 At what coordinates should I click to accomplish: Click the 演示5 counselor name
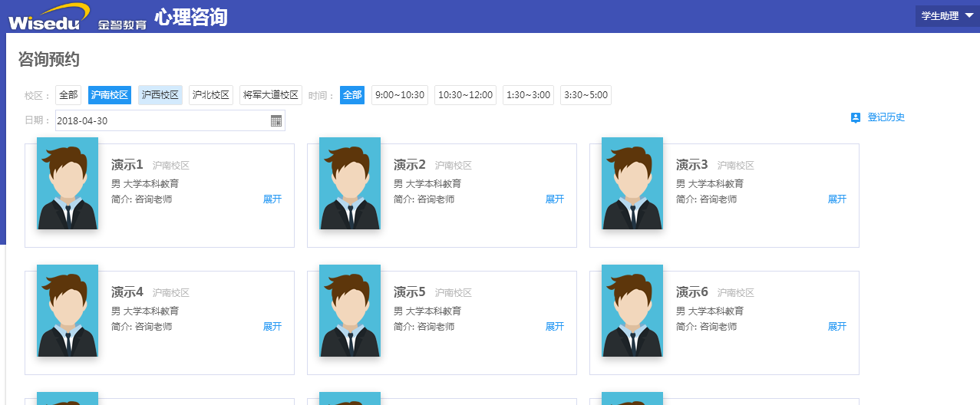(410, 292)
